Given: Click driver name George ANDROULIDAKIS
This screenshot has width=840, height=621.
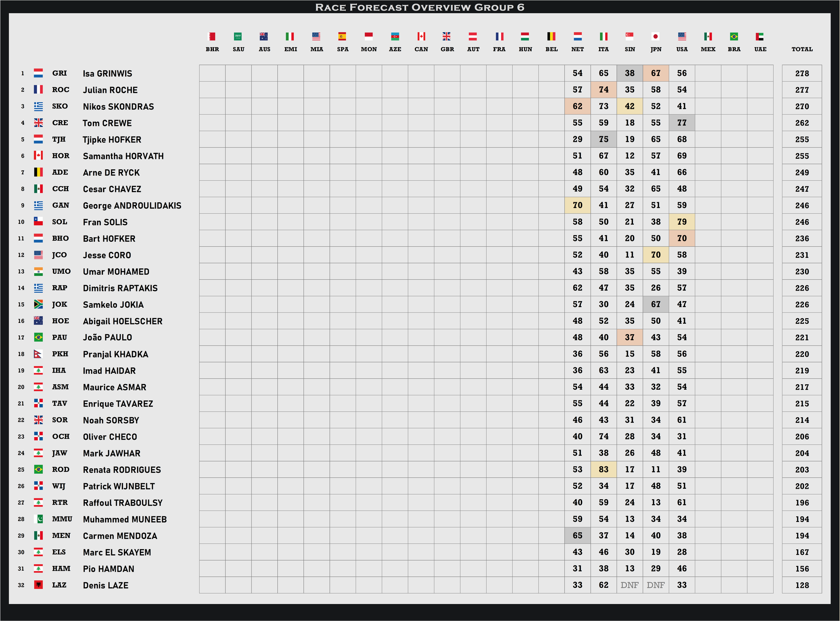Looking at the screenshot, I should coord(132,206).
